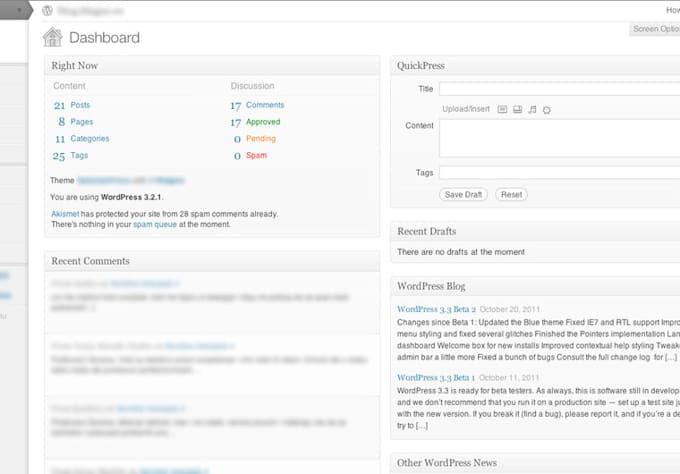The height and width of the screenshot is (474, 680).
Task: Click the 'Content' column heading in Right Now
Action: click(69, 86)
